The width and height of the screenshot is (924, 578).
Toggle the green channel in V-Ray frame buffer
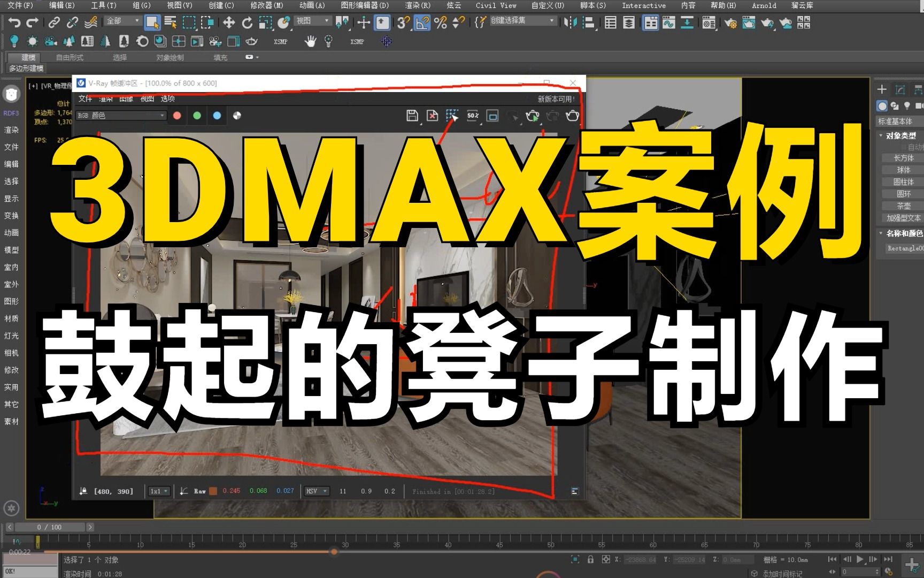pyautogui.click(x=197, y=116)
